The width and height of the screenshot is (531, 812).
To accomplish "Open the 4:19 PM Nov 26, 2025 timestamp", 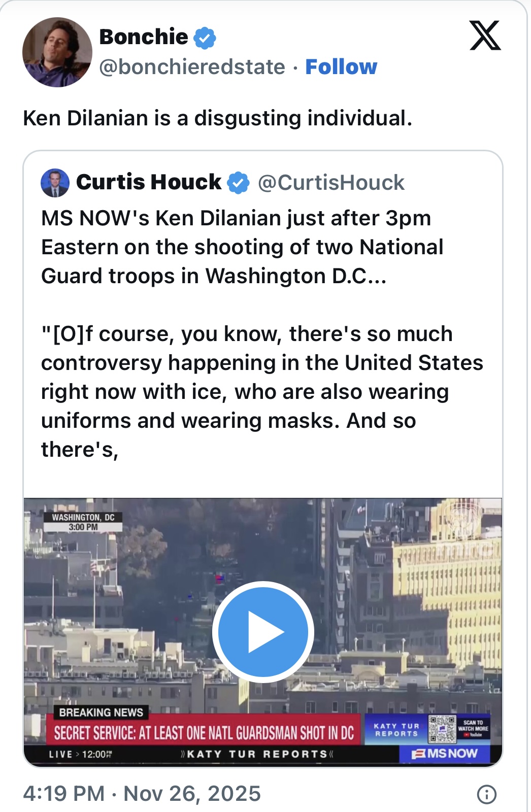I will (142, 793).
